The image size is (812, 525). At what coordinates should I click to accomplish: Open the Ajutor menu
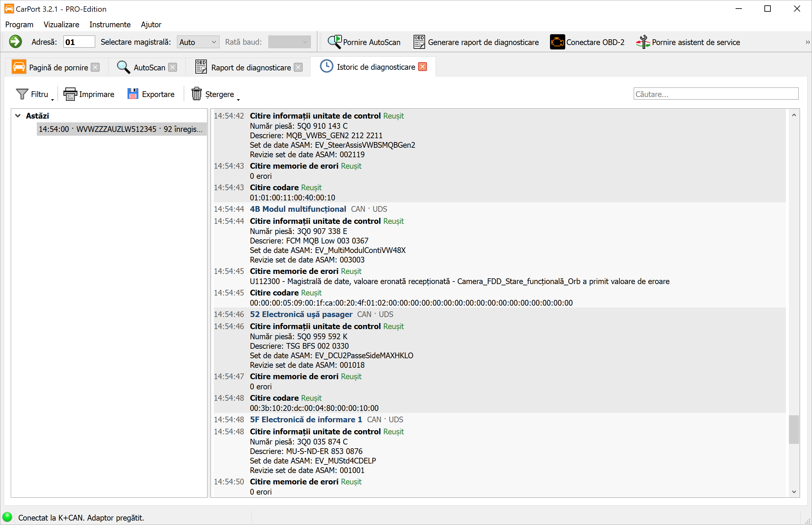pos(151,24)
